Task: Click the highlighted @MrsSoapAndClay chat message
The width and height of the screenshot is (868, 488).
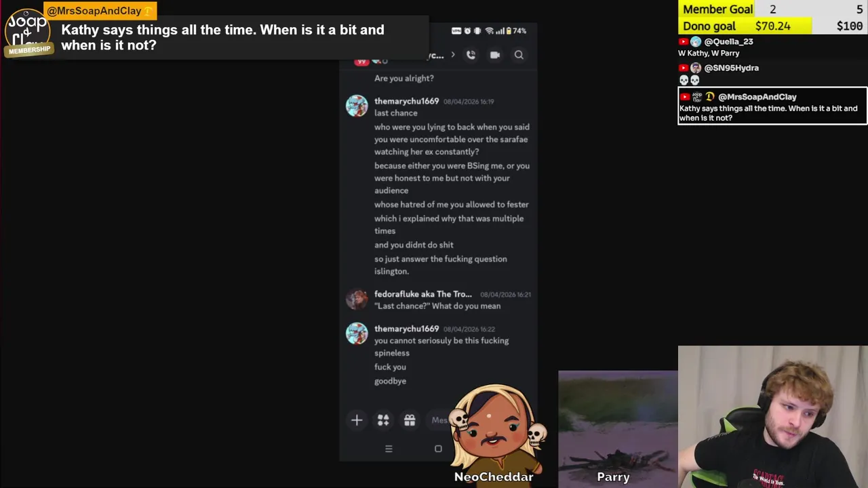Action: click(x=773, y=106)
